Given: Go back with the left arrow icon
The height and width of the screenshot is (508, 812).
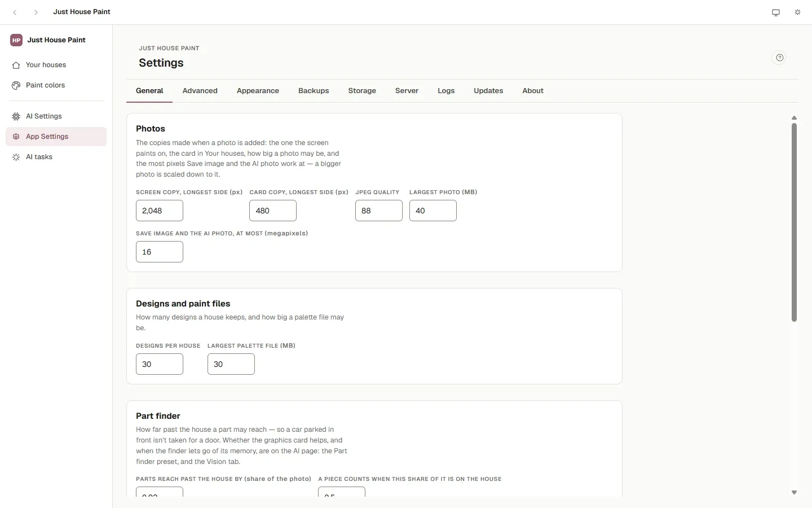Looking at the screenshot, I should click(x=15, y=12).
